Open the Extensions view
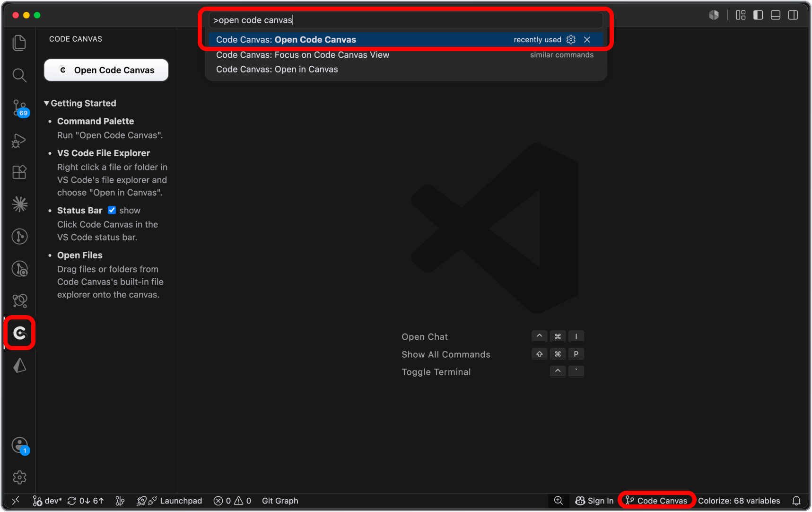The image size is (812, 512). [19, 172]
